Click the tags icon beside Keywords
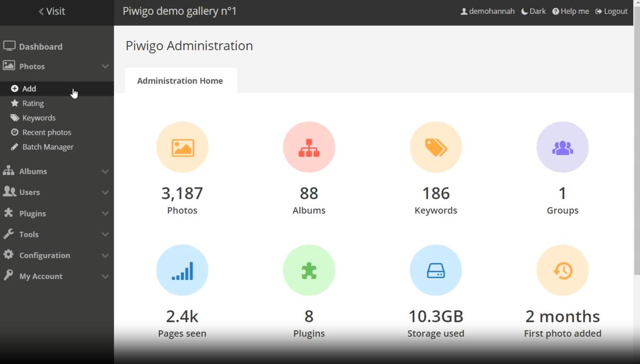640x364 pixels. (15, 118)
